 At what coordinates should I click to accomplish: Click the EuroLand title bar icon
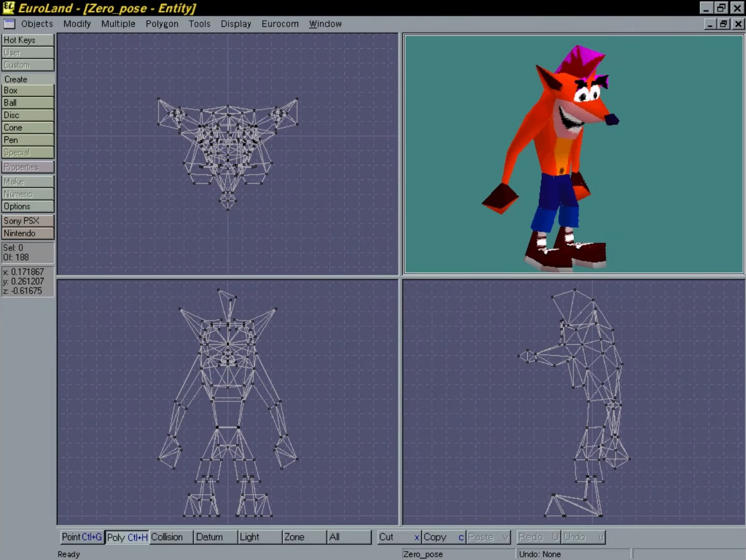8,8
